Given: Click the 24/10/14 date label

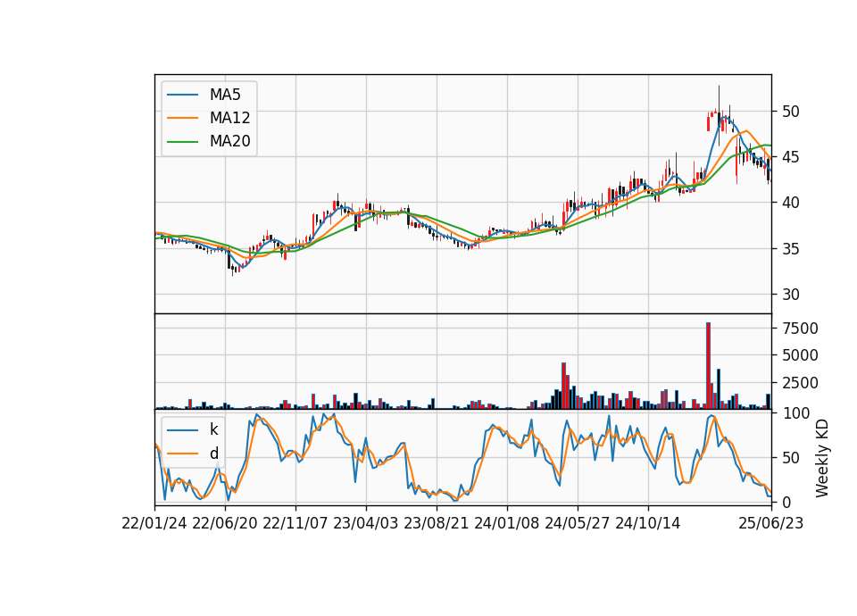Looking at the screenshot, I should (x=648, y=524).
